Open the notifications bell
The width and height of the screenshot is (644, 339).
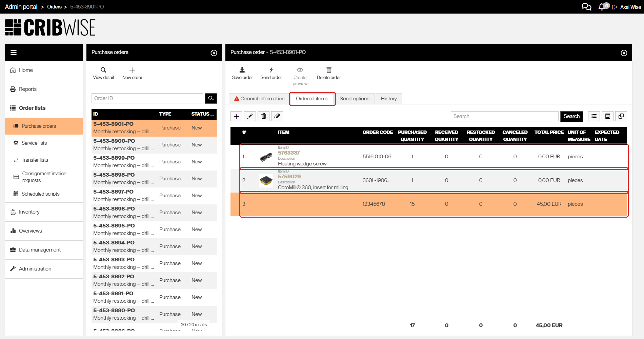pos(602,7)
